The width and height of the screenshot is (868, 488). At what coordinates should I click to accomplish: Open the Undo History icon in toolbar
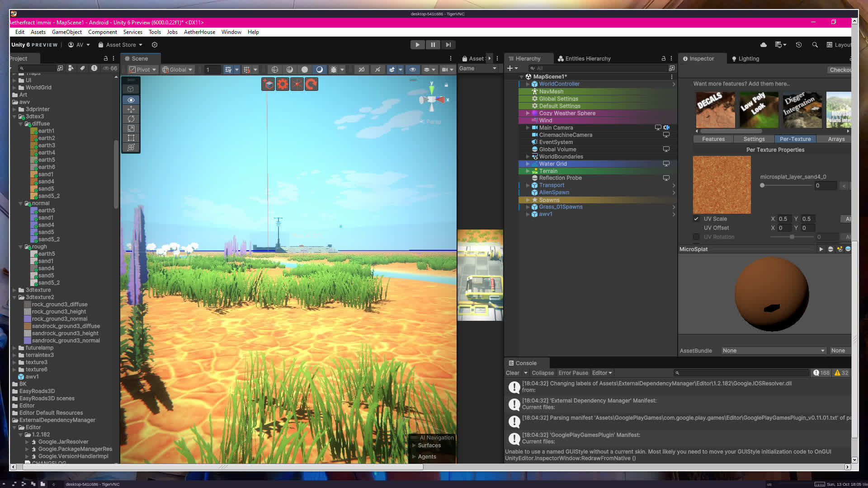[x=799, y=45]
